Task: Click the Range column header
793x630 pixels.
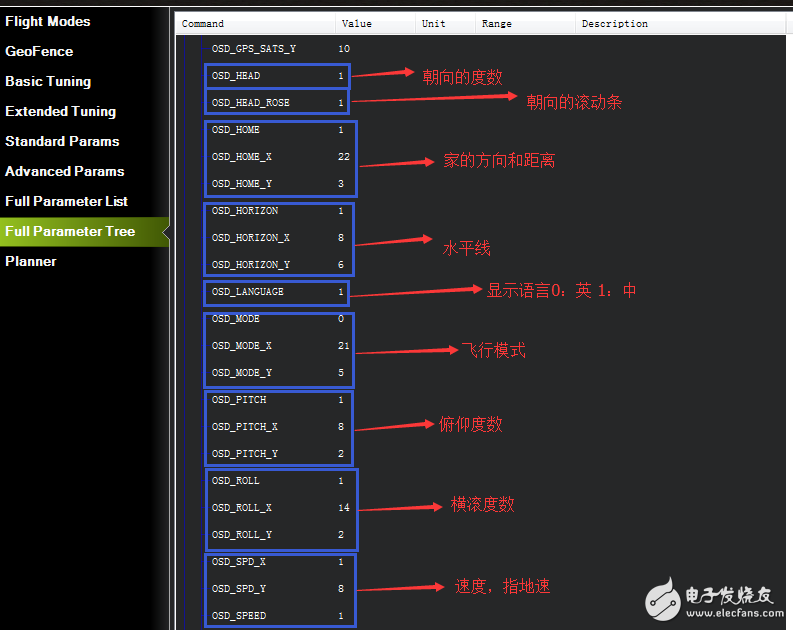Action: tap(525, 24)
